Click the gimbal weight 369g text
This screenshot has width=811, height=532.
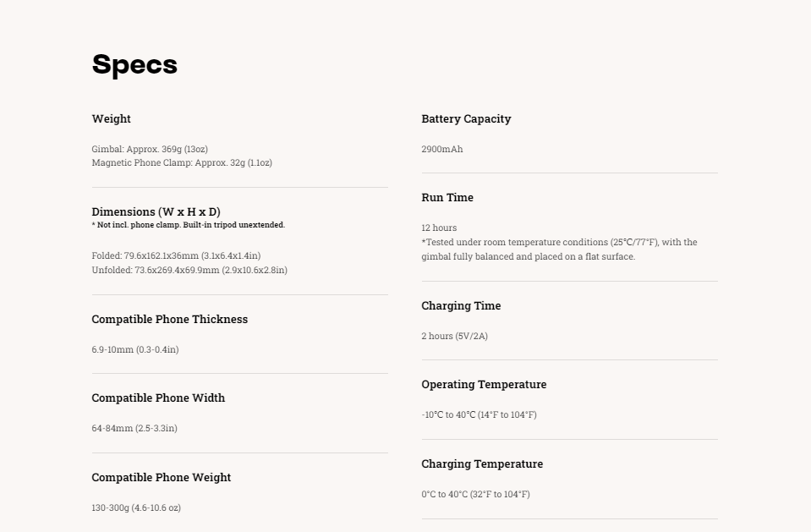pyautogui.click(x=150, y=149)
